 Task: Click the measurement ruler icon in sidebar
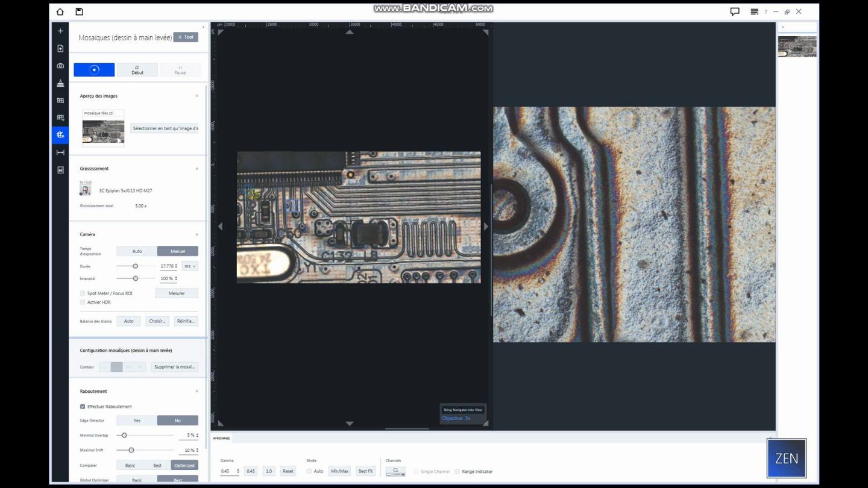click(x=60, y=152)
